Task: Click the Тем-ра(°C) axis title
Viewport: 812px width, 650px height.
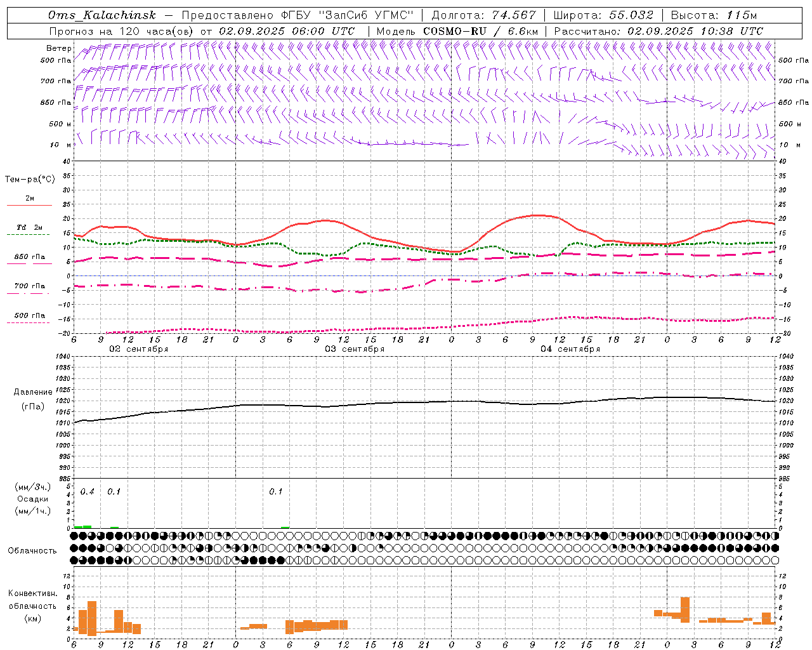Action: pyautogui.click(x=30, y=180)
